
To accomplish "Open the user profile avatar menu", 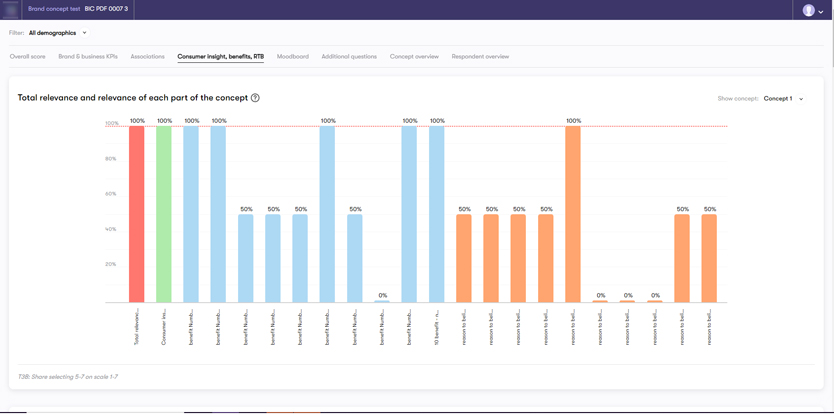I will 809,10.
